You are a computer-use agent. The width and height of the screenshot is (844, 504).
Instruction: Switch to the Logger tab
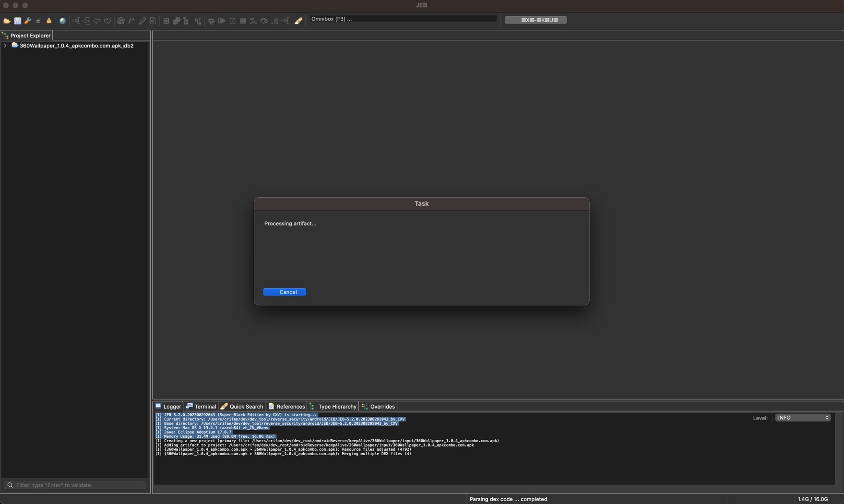(x=168, y=406)
